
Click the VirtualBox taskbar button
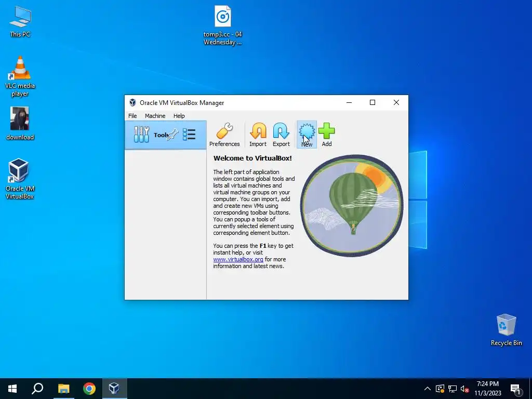click(x=114, y=389)
